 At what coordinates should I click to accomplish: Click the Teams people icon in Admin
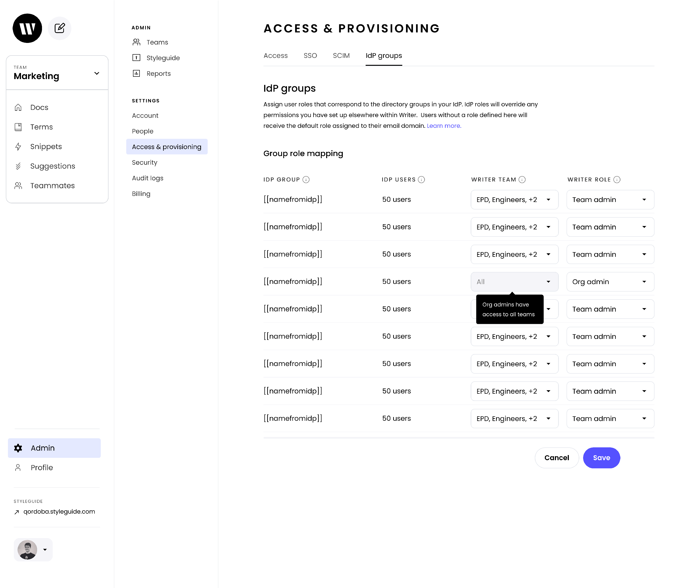136,42
